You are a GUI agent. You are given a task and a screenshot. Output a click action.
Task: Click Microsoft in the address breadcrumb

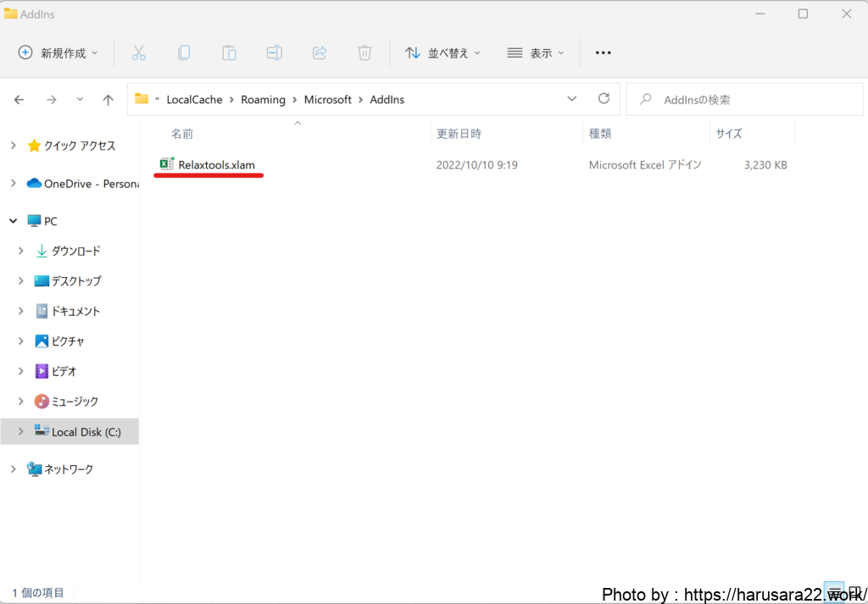[x=327, y=100]
